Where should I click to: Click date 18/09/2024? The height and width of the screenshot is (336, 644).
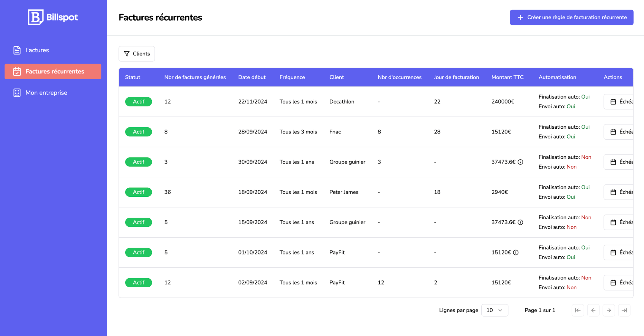(x=252, y=192)
